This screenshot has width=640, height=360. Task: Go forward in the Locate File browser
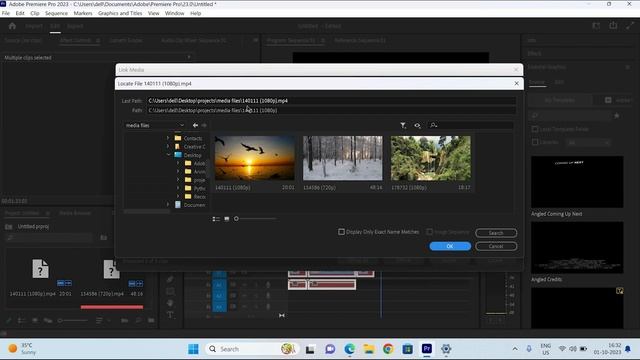[x=204, y=125]
